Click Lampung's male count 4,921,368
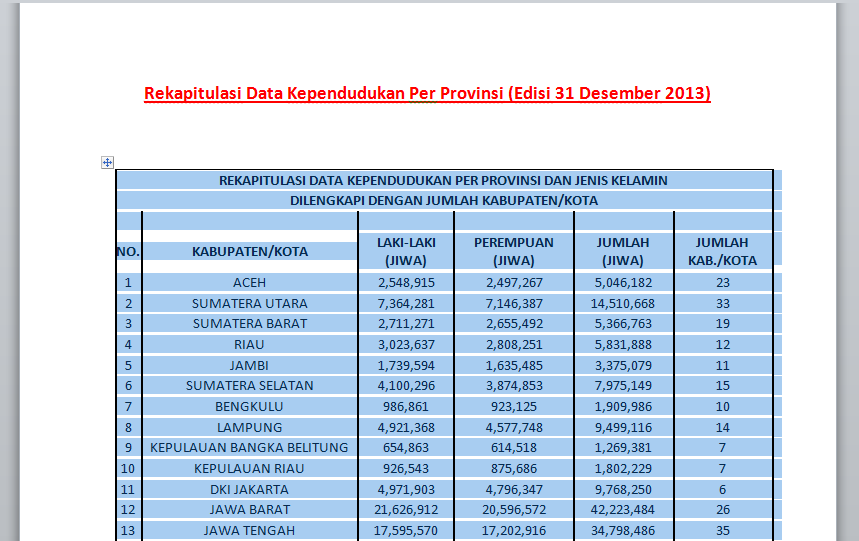This screenshot has width=859, height=541. tap(406, 427)
